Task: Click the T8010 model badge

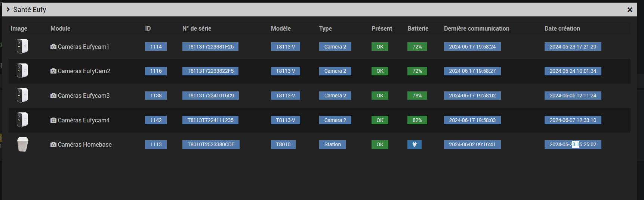Action: 283,144
